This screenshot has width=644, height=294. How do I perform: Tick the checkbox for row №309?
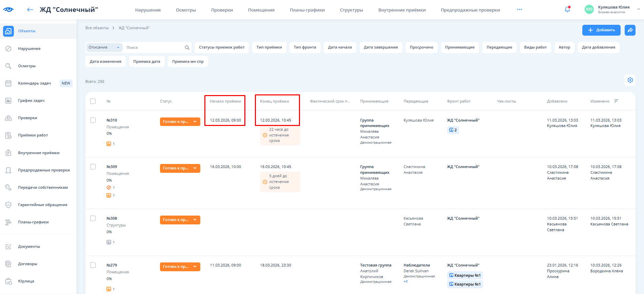pos(93,167)
